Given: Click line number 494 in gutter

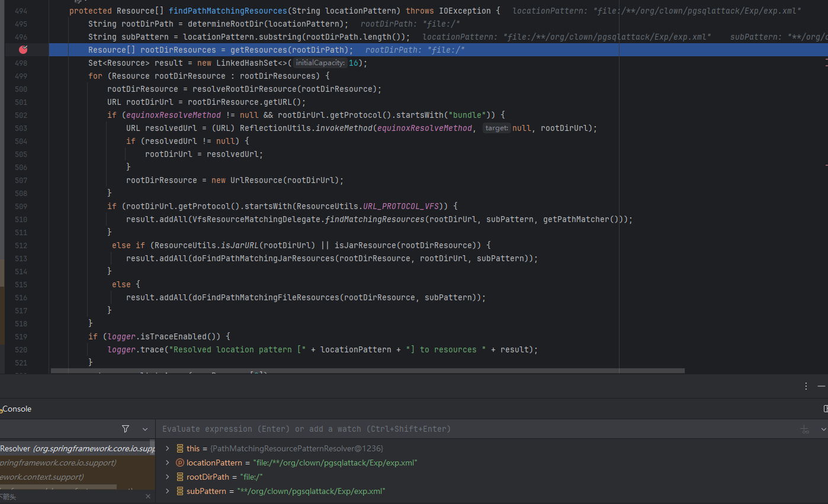Looking at the screenshot, I should [21, 11].
